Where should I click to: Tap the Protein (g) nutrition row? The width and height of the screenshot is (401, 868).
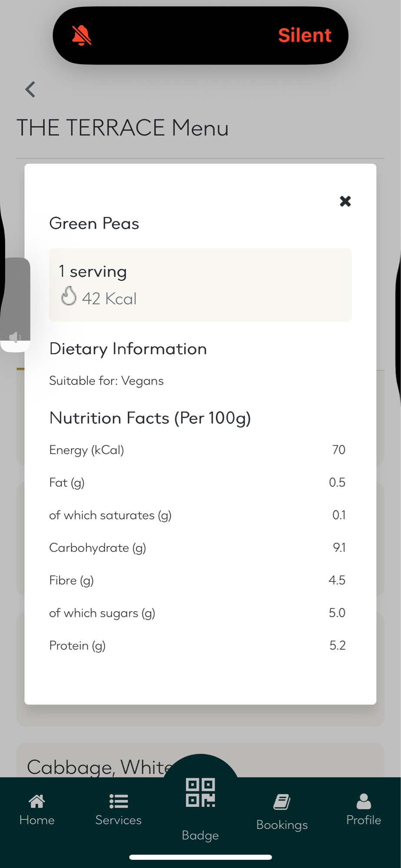coord(197,645)
